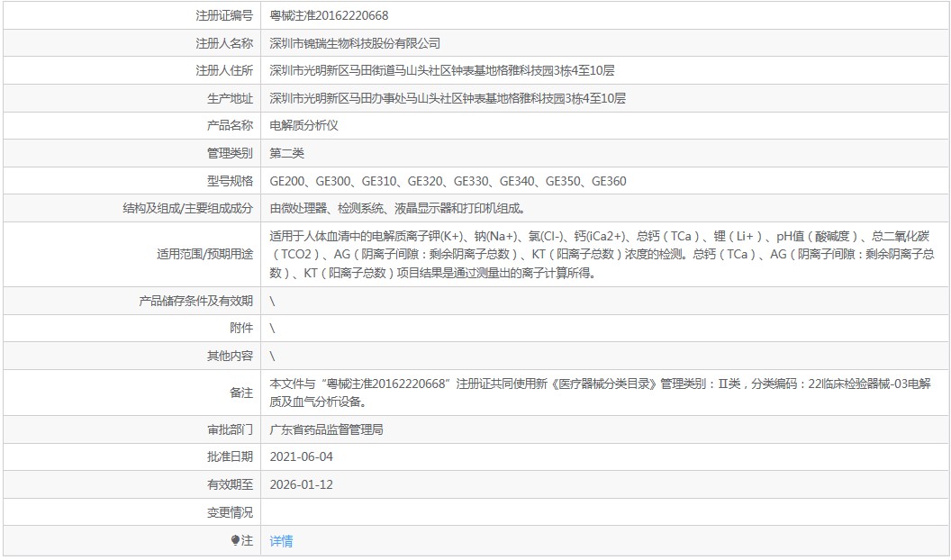Click the 生产地址 label
Viewport: 951px width, 560px height.
230,98
